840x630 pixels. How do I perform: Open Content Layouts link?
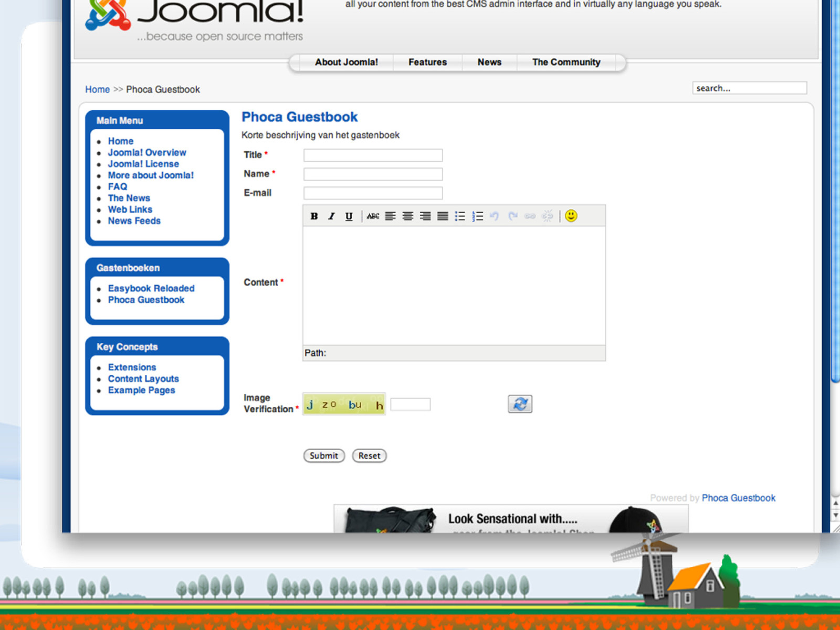coord(143,379)
